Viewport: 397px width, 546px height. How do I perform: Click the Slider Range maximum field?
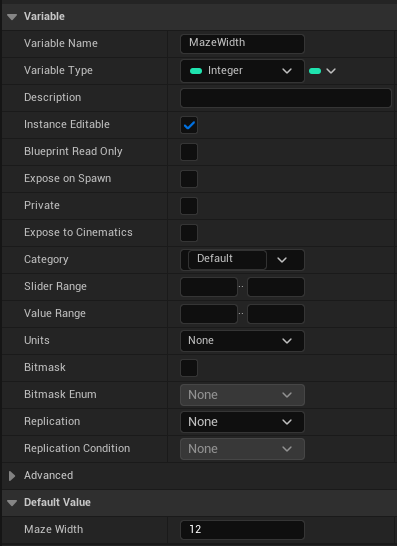pyautogui.click(x=276, y=287)
